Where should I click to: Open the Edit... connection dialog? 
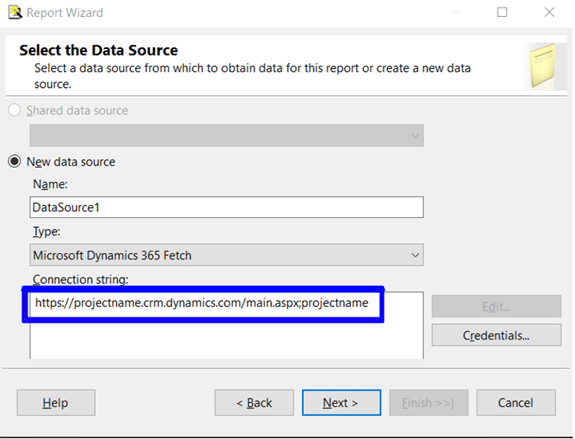point(497,306)
